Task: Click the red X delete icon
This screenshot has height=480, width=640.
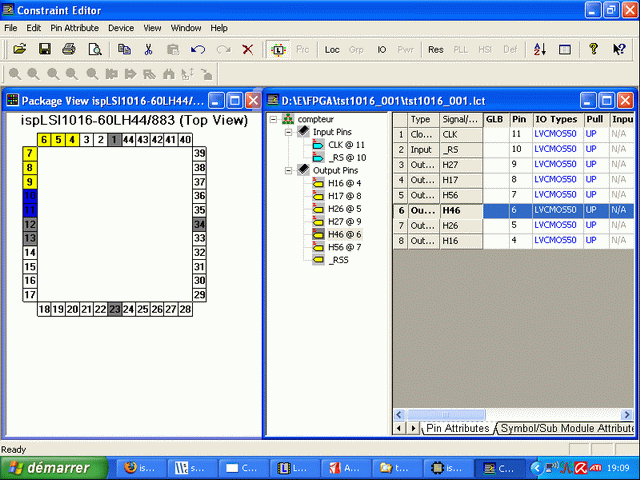Action: tap(248, 49)
